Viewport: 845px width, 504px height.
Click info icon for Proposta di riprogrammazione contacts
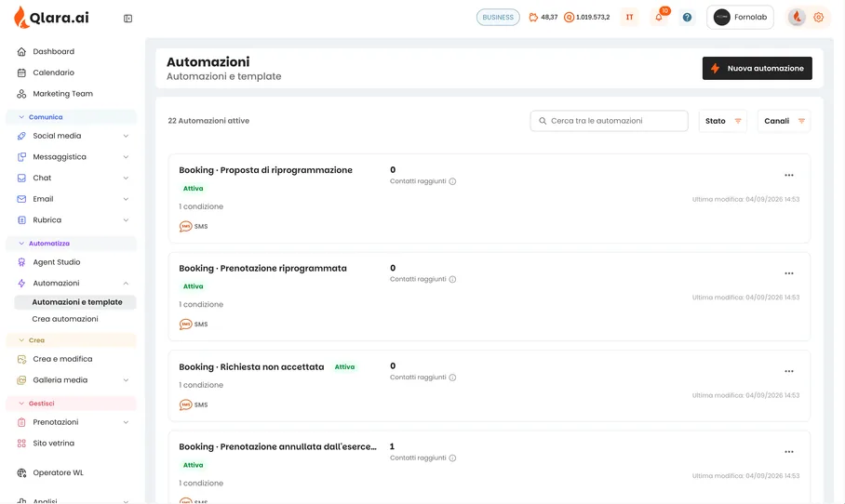click(452, 181)
